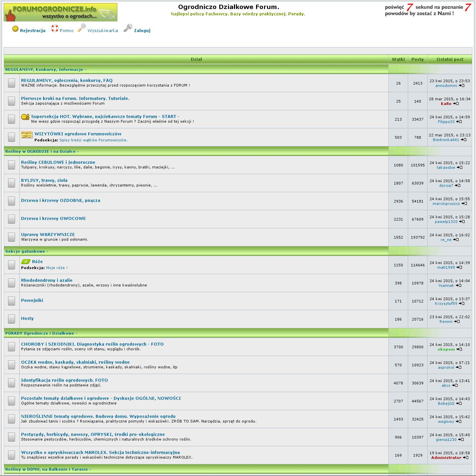The image size is (476, 476).
Task: View profile of user ekopom
Action: coord(446,349)
